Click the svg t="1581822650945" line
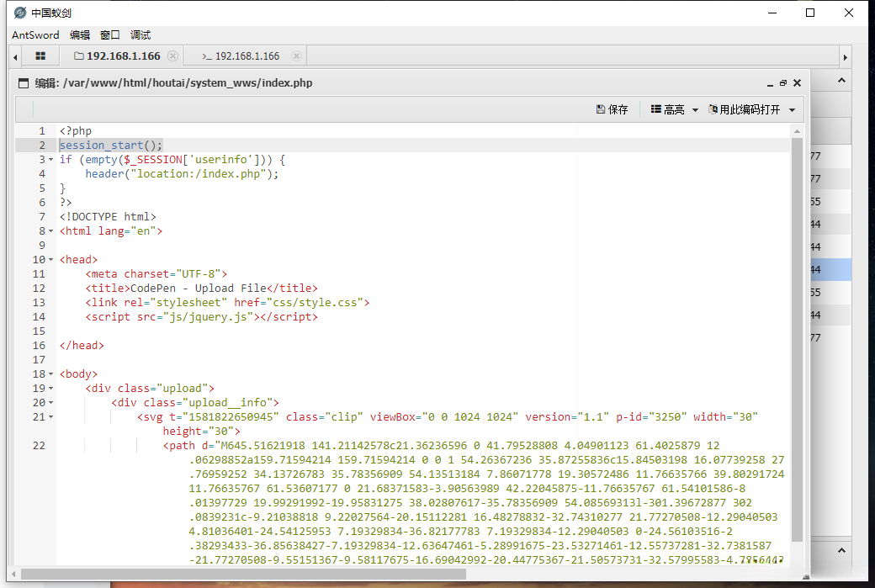The height and width of the screenshot is (588, 875). click(x=448, y=416)
